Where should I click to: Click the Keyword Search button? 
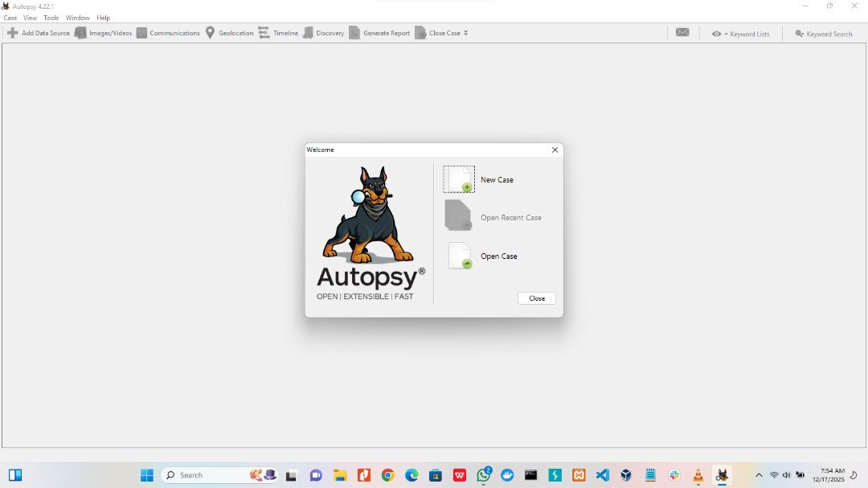[824, 34]
